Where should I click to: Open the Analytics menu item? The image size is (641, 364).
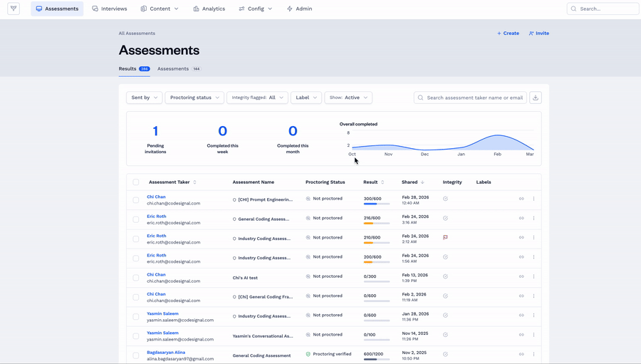click(x=209, y=9)
